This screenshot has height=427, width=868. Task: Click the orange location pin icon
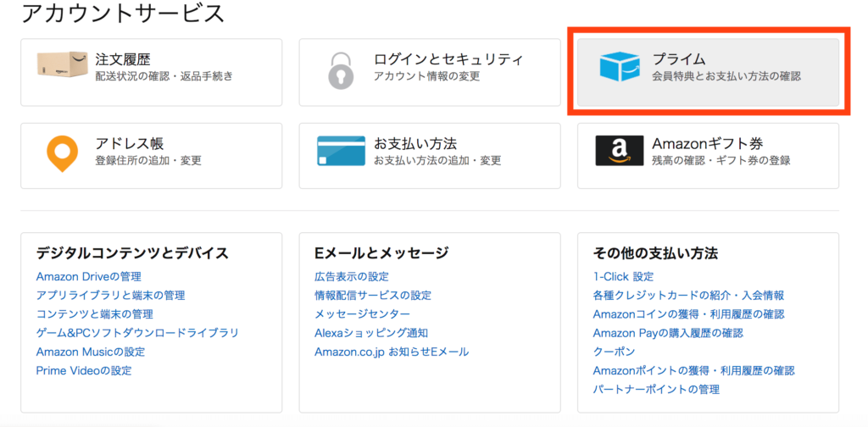tap(62, 153)
